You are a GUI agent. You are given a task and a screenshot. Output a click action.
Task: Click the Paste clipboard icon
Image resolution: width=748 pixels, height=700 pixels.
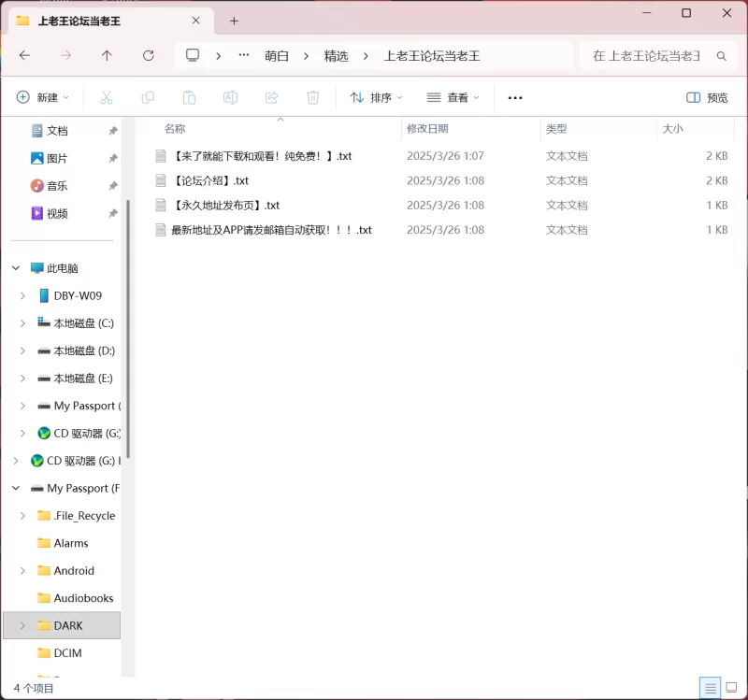coord(189,97)
